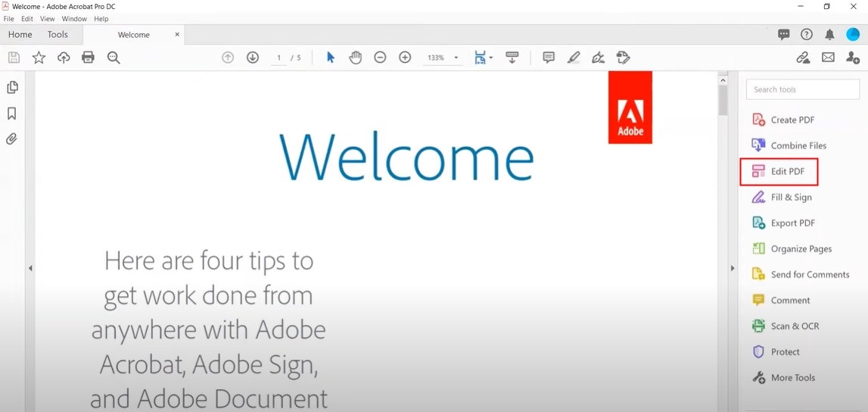Image resolution: width=868 pixels, height=412 pixels.
Task: Click the stamp tool icon
Action: tap(624, 57)
